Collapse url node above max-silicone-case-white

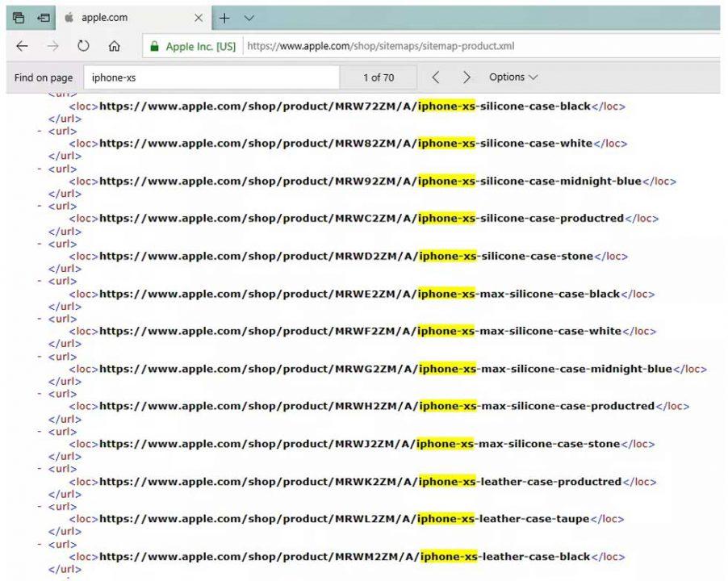coord(40,319)
